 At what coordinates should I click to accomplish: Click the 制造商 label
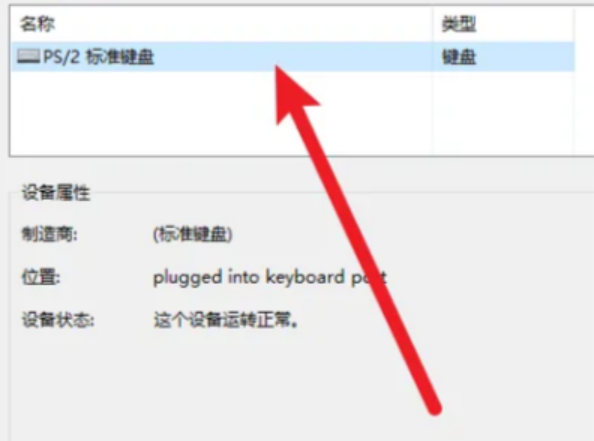(50, 235)
